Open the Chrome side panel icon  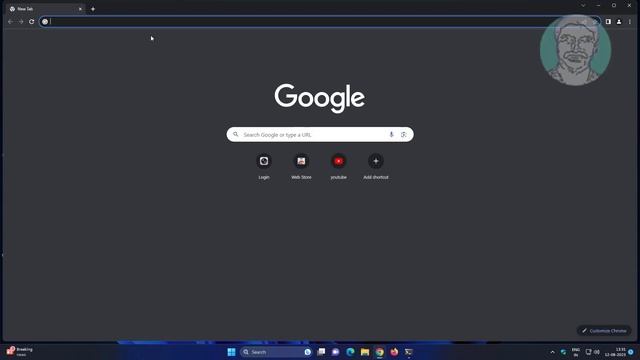pyautogui.click(x=608, y=22)
